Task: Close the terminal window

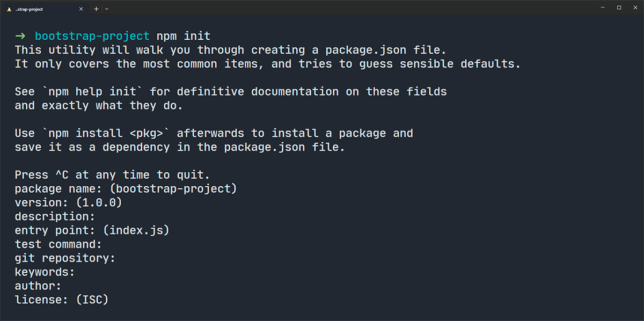Action: click(x=634, y=8)
